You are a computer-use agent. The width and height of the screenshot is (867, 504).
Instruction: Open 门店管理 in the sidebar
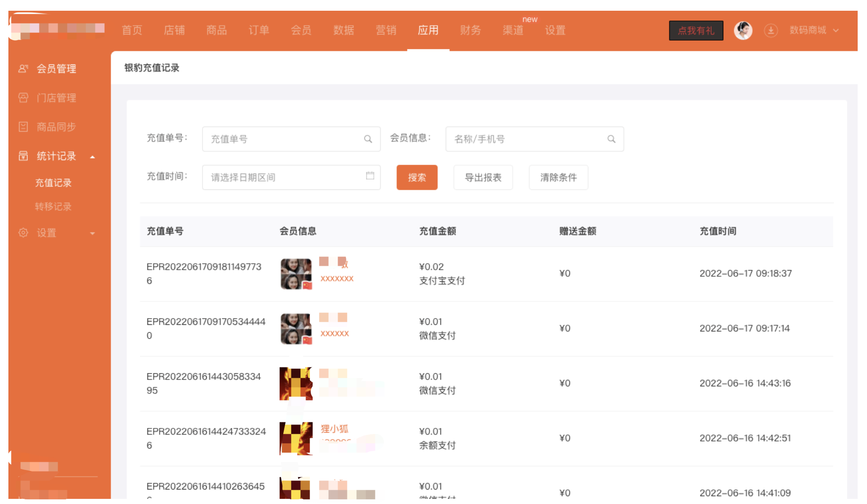coord(56,98)
